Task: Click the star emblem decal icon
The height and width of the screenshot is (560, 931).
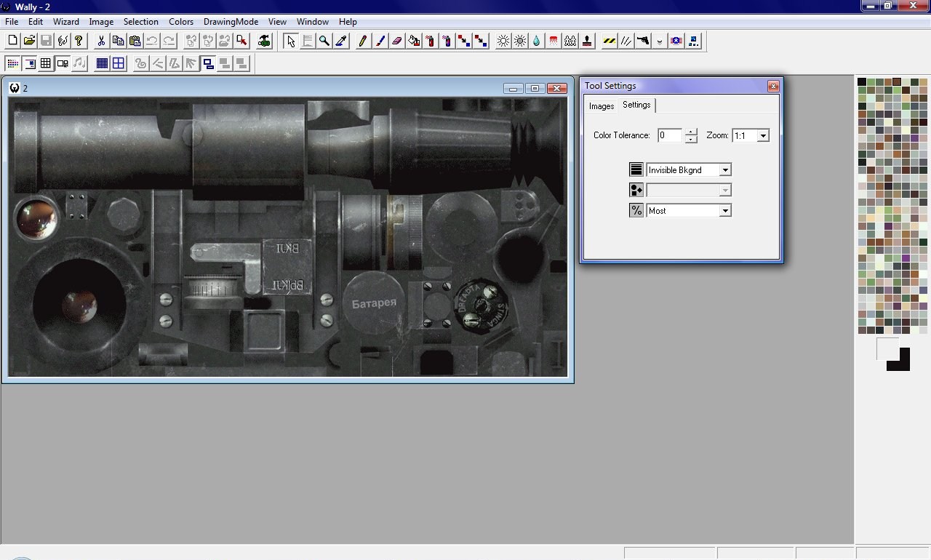Action: point(676,41)
